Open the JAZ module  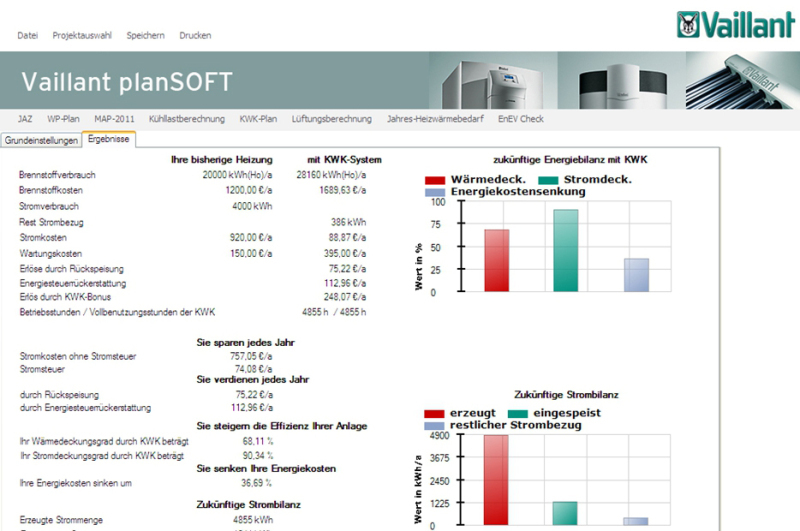click(25, 119)
